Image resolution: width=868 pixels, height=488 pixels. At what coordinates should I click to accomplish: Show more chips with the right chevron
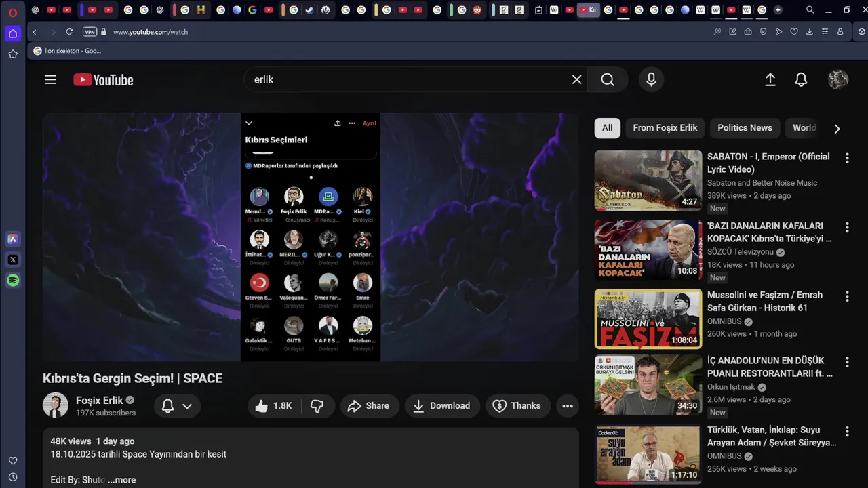click(x=837, y=128)
